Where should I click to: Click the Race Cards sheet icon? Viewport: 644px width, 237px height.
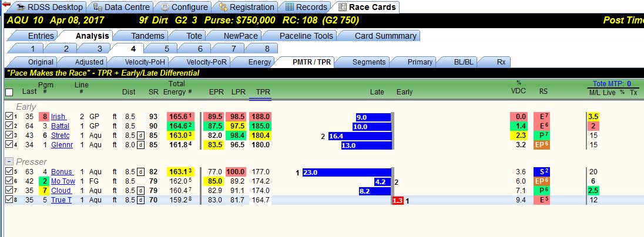tap(342, 7)
